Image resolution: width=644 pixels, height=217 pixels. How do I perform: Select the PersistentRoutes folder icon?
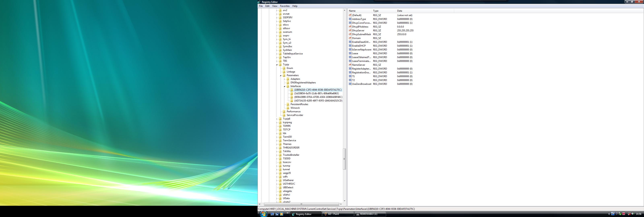288,104
